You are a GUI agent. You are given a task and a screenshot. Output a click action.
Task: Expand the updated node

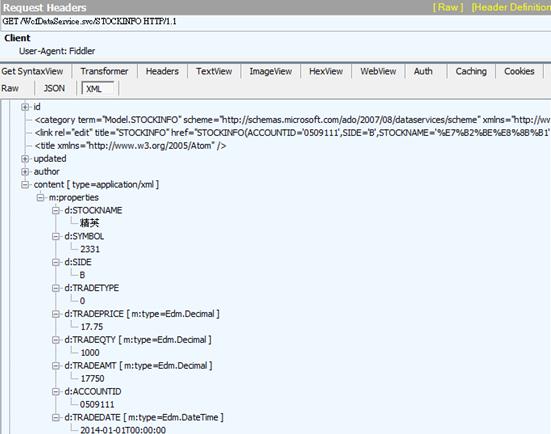point(25,159)
